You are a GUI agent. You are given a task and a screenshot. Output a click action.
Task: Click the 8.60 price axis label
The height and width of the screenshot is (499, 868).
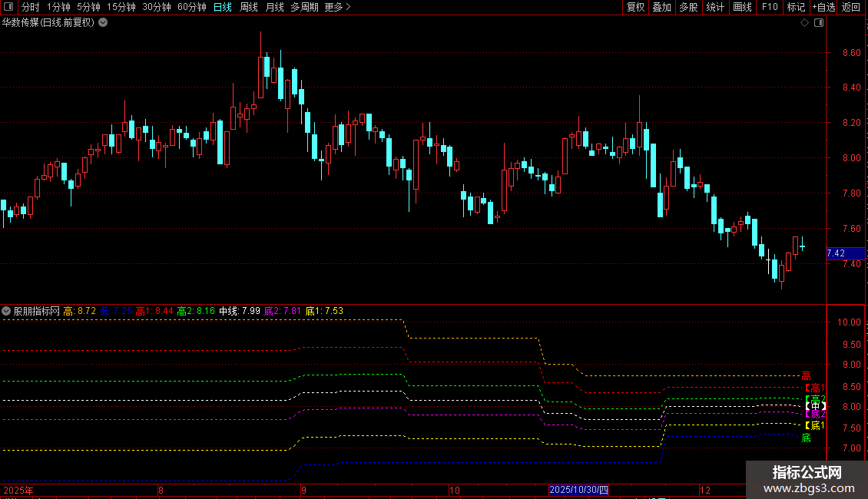click(x=851, y=53)
